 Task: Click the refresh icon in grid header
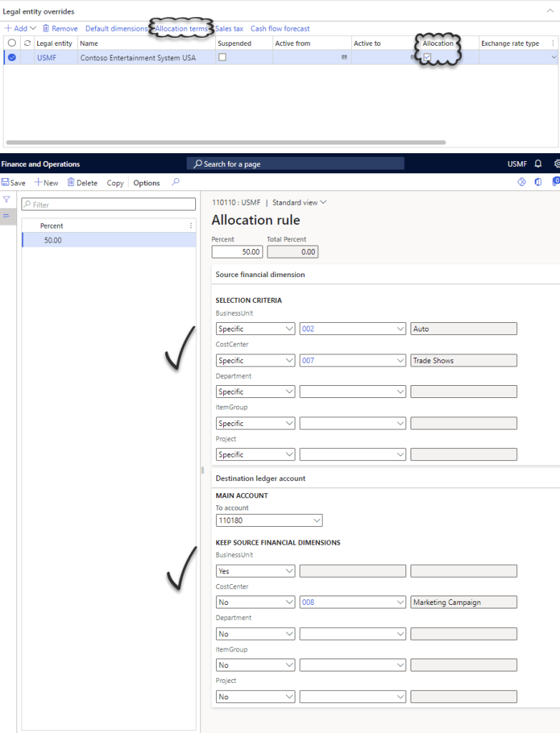click(x=27, y=44)
